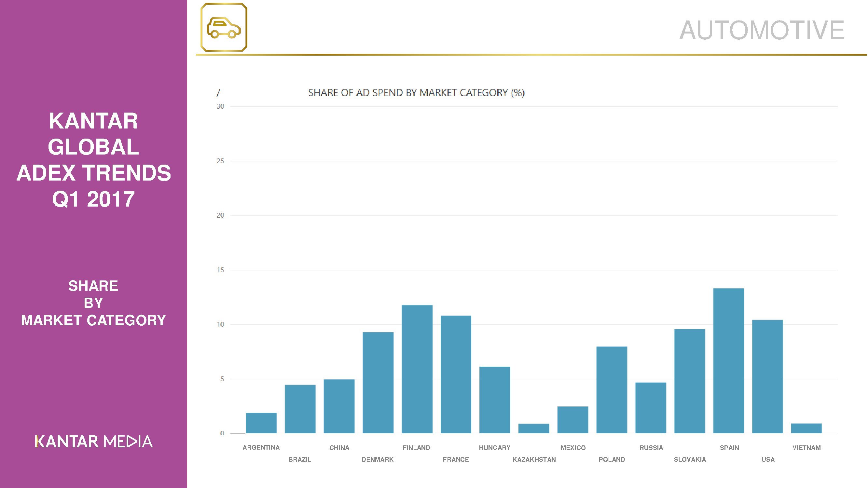Viewport: 868px width, 488px height.
Task: Choose the Poland bar
Action: (x=612, y=390)
